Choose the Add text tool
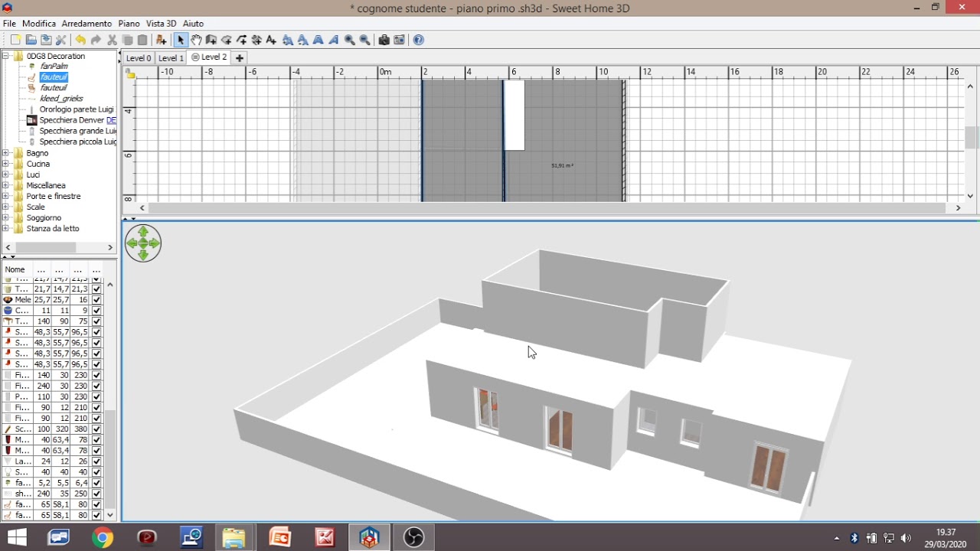980x551 pixels. 271,40
